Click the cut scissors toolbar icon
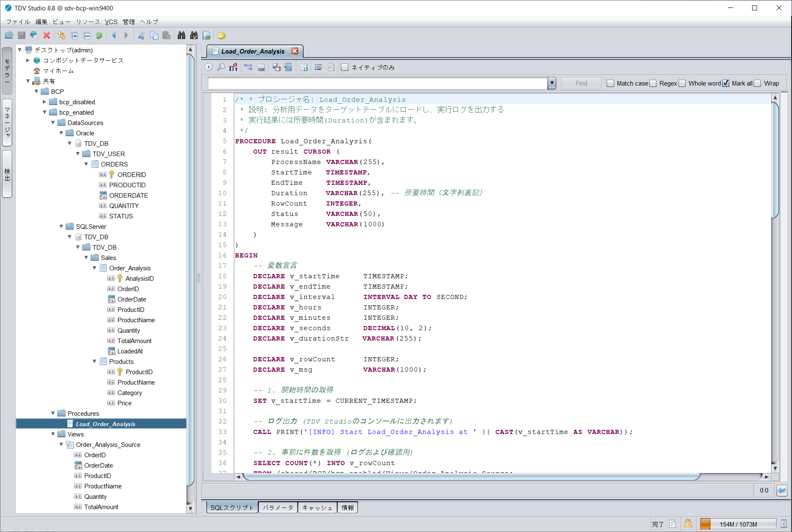Screen dimensions: 792x532 (141, 36)
